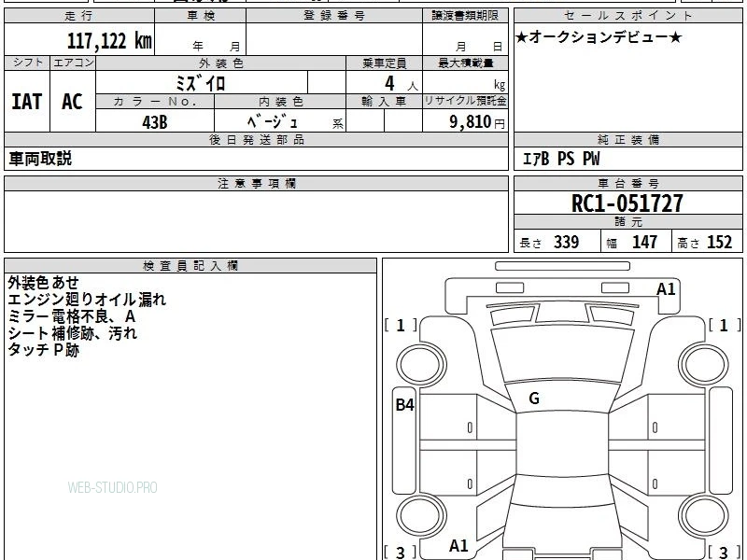Screen dimensions: 747x560
Task: Click the 走行 column header
Action: (x=79, y=16)
